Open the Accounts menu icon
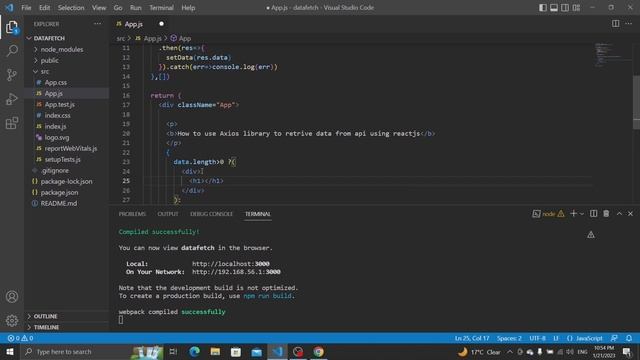The width and height of the screenshot is (640, 360). coord(12,297)
